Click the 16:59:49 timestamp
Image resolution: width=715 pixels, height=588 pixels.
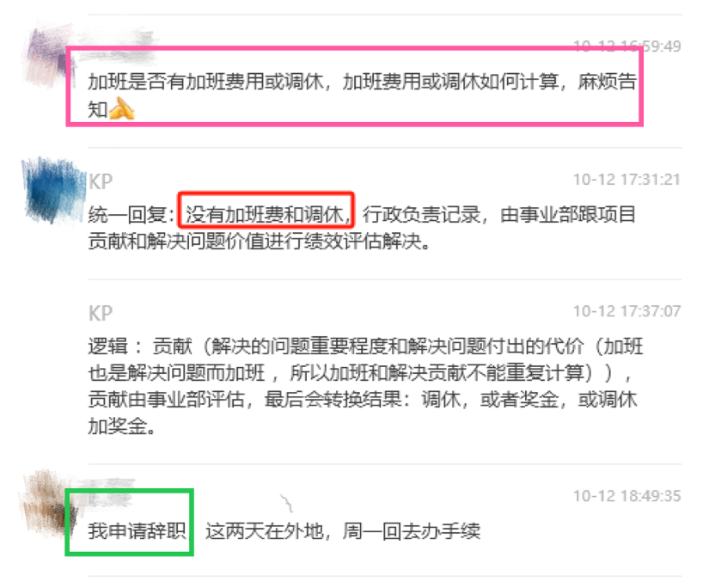626,46
